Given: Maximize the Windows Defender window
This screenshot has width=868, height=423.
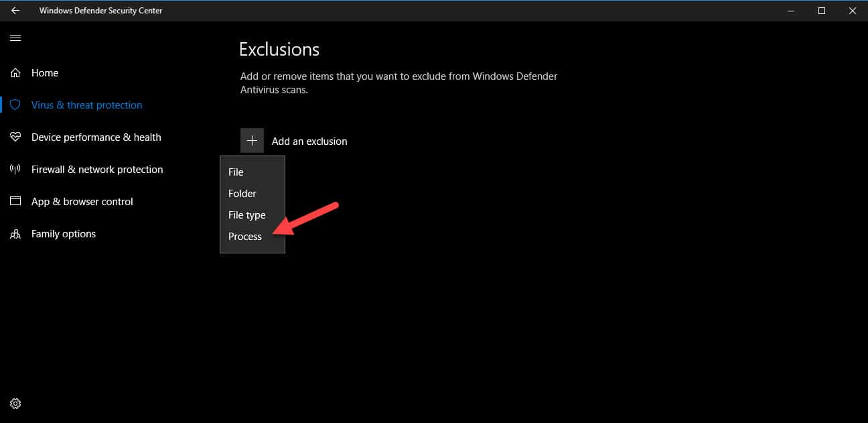Looking at the screenshot, I should [822, 11].
